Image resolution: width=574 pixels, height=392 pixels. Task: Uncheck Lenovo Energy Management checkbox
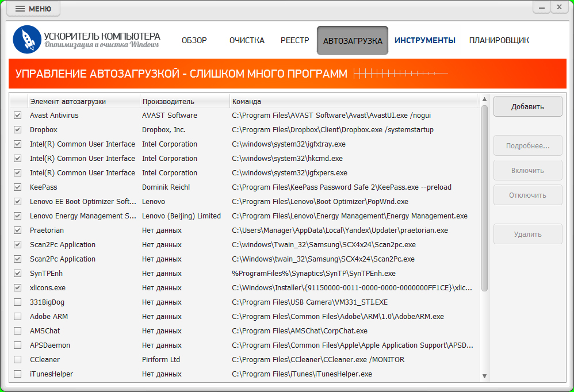click(x=18, y=216)
